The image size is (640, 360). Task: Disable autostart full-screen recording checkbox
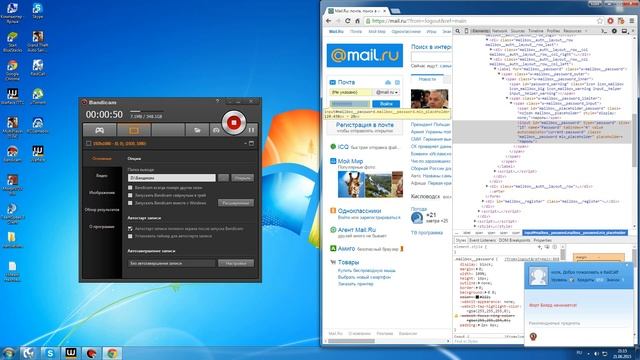point(130,229)
